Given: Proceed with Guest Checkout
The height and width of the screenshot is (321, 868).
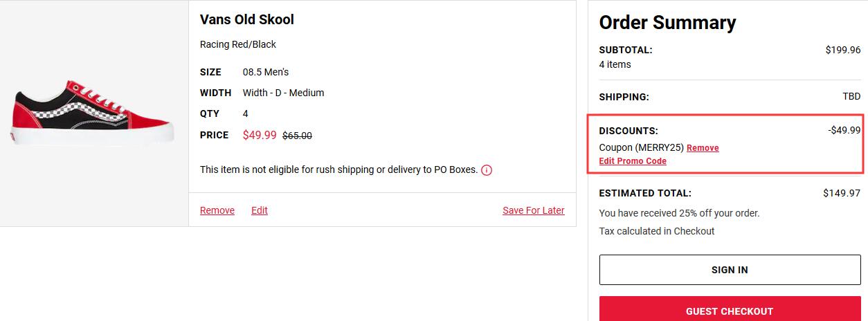Looking at the screenshot, I should pyautogui.click(x=730, y=309).
